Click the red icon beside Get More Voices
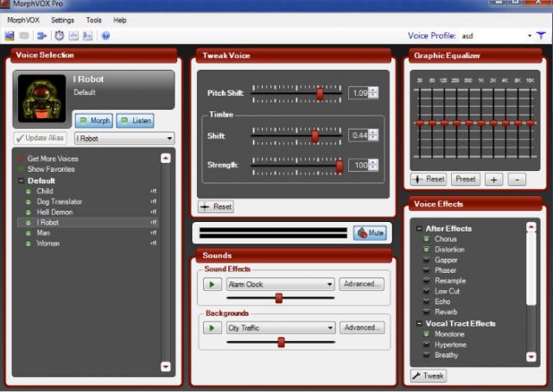This screenshot has height=392, width=553. [21, 159]
